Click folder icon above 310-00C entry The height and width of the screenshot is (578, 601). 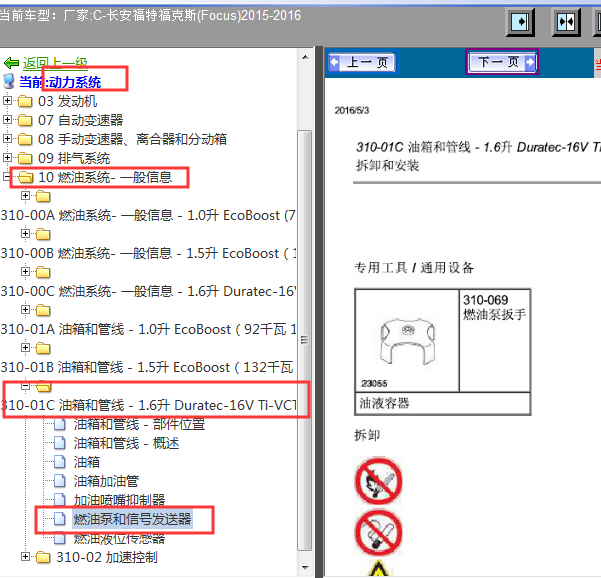43,272
